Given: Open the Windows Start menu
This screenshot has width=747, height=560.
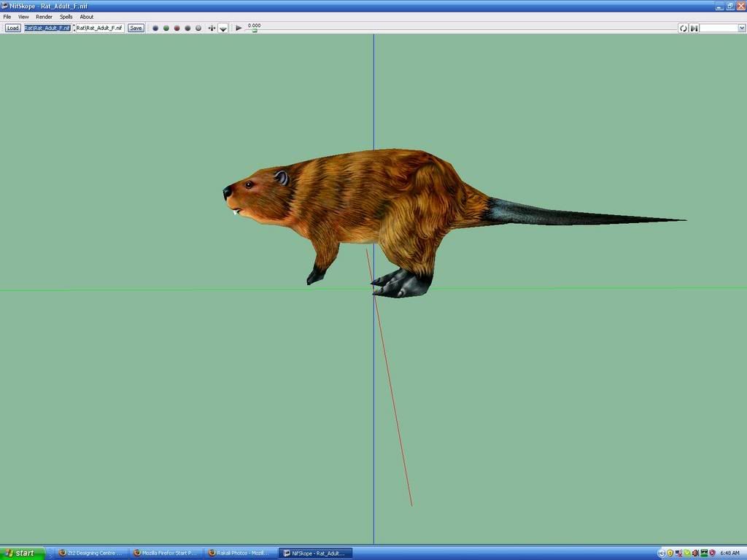Looking at the screenshot, I should pyautogui.click(x=22, y=553).
